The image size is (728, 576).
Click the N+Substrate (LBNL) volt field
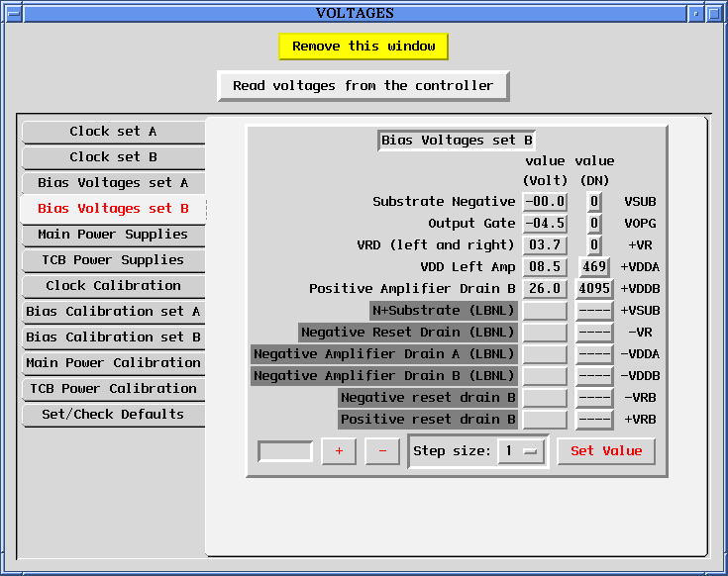[545, 311]
